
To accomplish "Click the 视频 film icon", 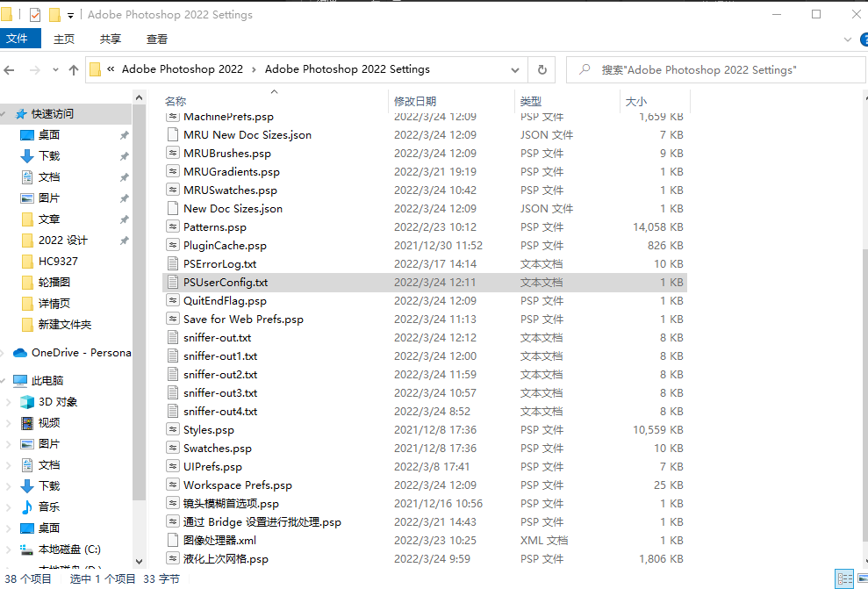I will [27, 423].
